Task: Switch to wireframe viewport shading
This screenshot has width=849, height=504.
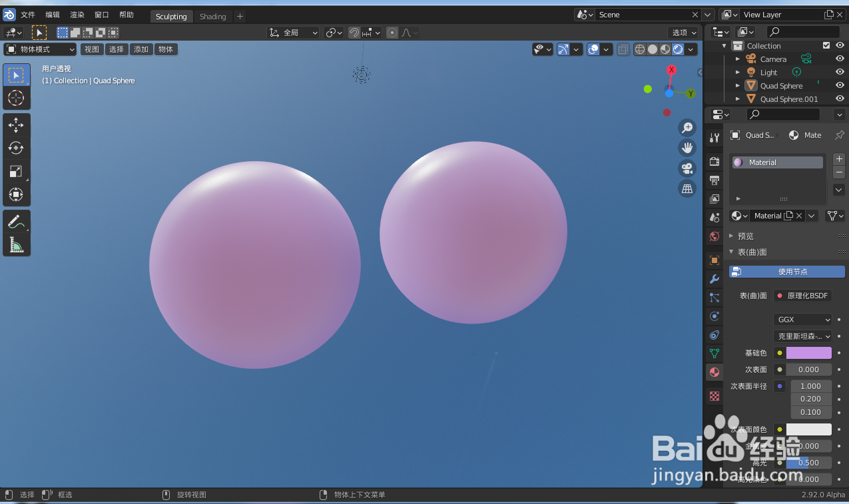Action: point(640,49)
